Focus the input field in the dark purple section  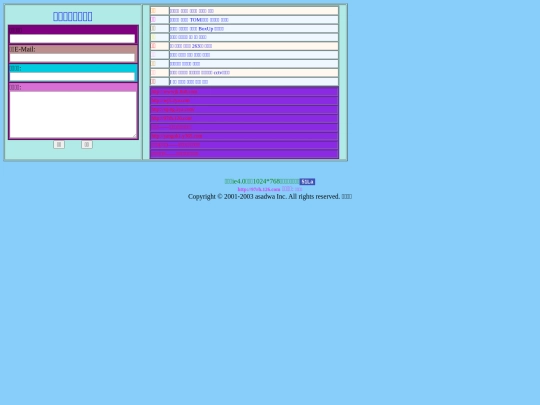pos(72,39)
